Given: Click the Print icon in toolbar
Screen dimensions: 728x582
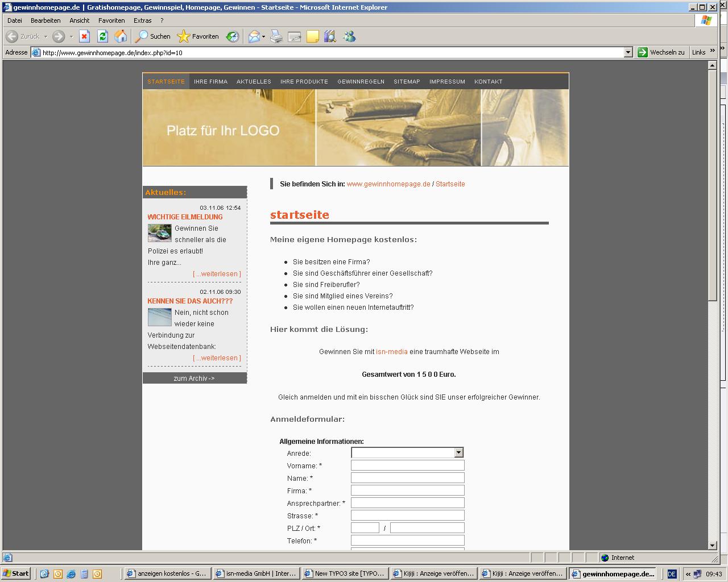Looking at the screenshot, I should coord(276,36).
